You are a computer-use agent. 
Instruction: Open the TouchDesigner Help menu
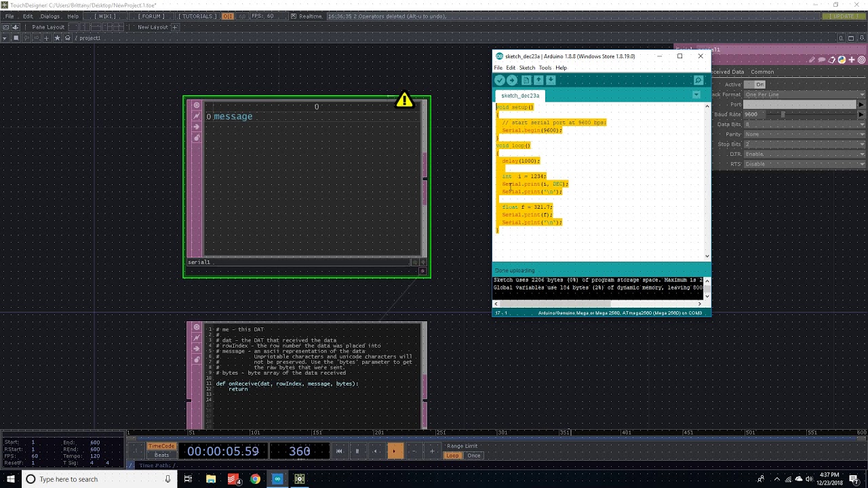coord(73,16)
